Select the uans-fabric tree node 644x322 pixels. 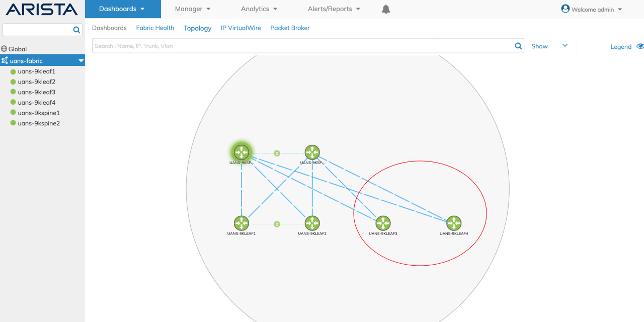click(x=42, y=60)
